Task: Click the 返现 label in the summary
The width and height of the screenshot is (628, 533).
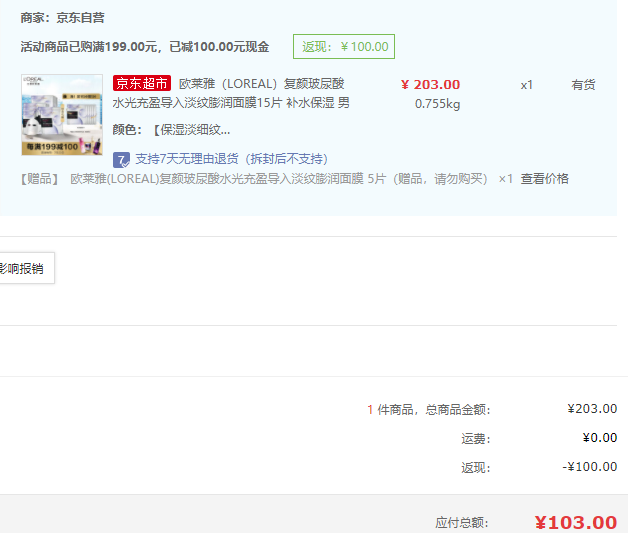Action: pos(476,467)
